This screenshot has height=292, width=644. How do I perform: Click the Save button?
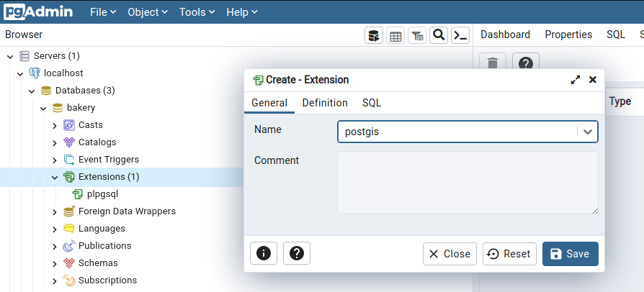point(570,254)
